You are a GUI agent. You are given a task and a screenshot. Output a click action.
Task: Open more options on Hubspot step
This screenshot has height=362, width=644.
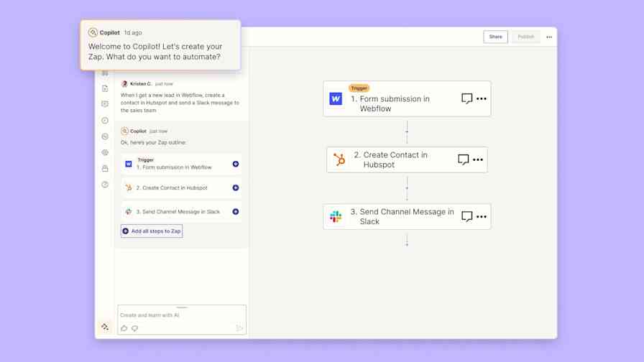[x=478, y=159]
